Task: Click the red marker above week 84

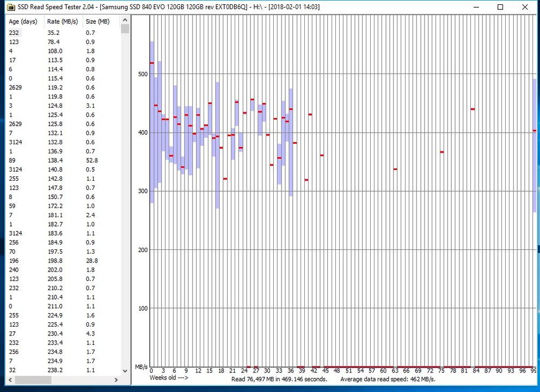Action: point(473,109)
